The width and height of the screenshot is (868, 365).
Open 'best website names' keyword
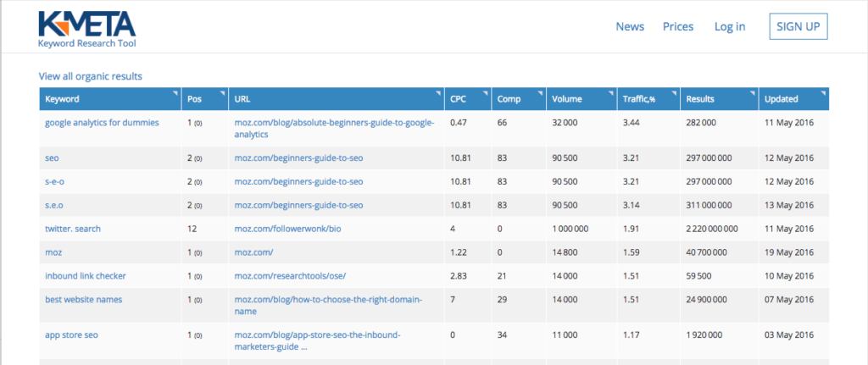pos(84,299)
